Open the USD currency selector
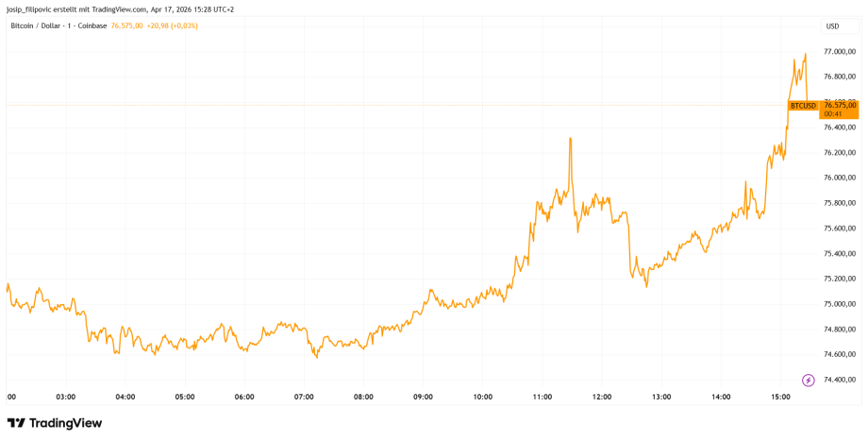 pos(832,25)
